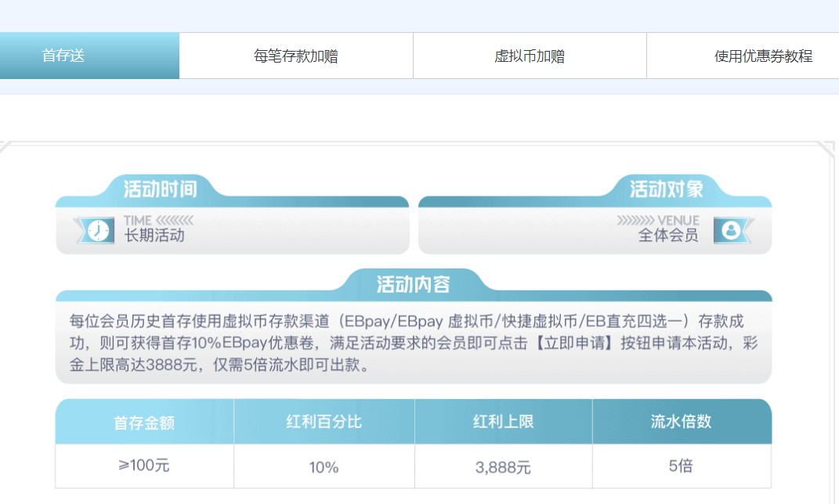This screenshot has height=504, width=839.
Task: Click the 10% bonus percentage cell
Action: (x=324, y=467)
